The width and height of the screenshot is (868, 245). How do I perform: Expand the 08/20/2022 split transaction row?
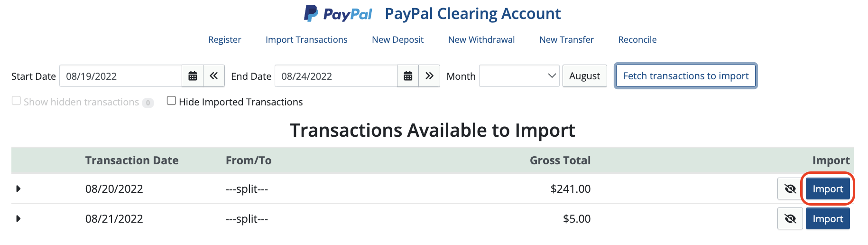[x=18, y=189]
